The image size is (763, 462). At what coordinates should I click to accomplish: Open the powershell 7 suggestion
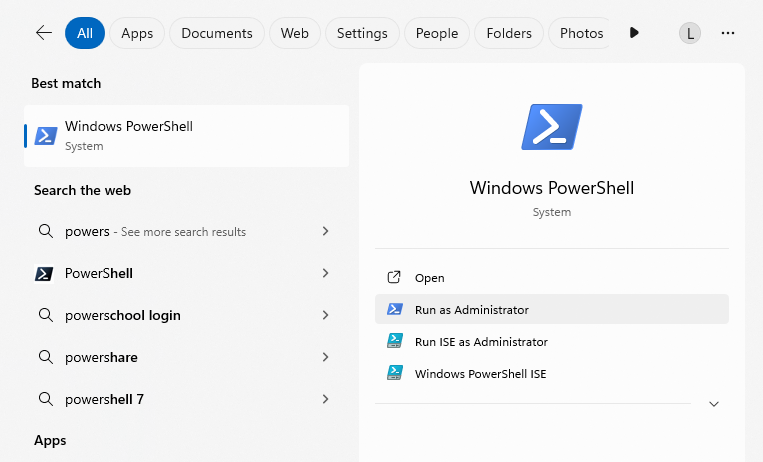186,399
